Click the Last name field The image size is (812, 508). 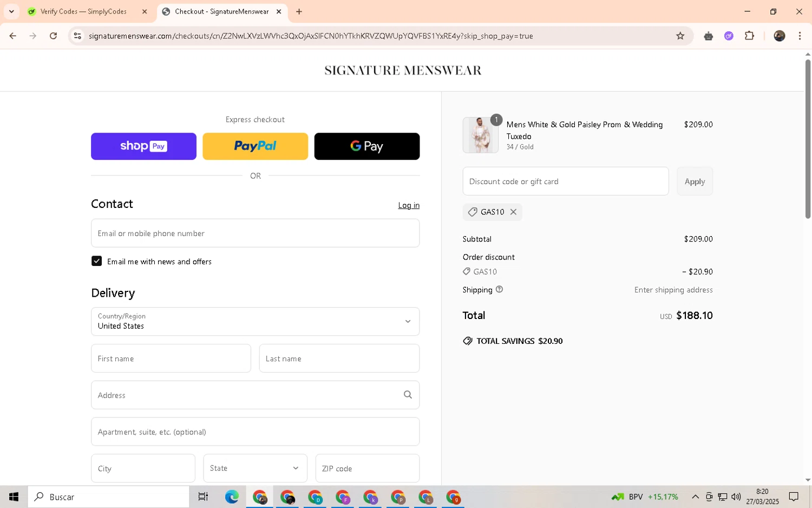coord(339,359)
